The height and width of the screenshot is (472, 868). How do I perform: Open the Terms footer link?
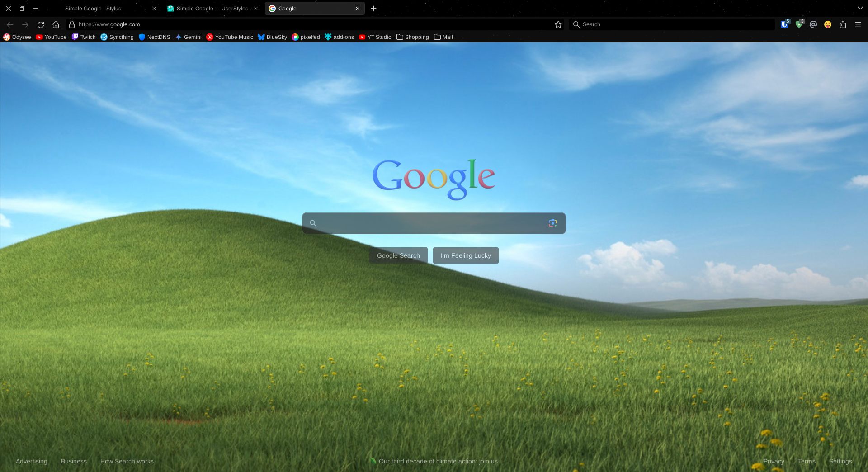807,461
